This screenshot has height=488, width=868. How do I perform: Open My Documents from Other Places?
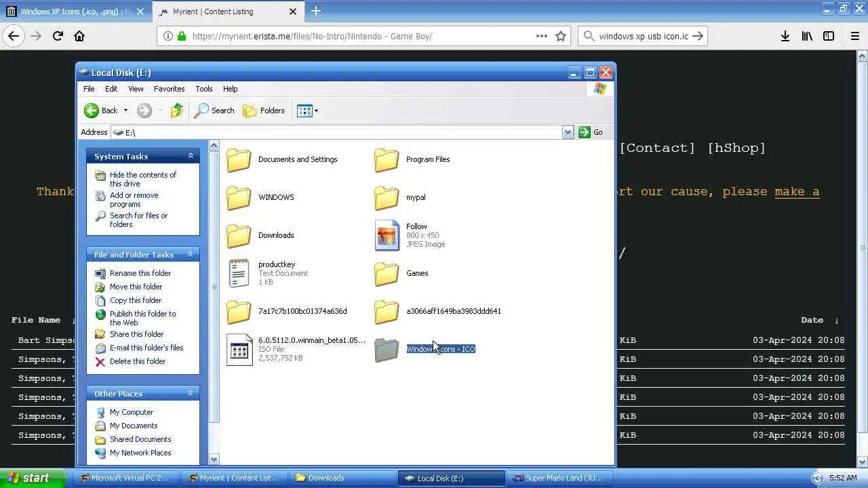click(134, 426)
